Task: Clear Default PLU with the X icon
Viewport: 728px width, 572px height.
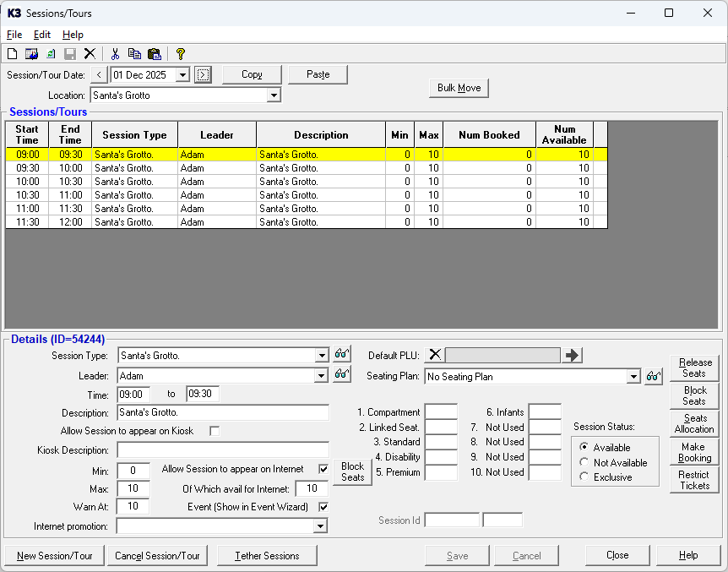Action: coord(434,355)
